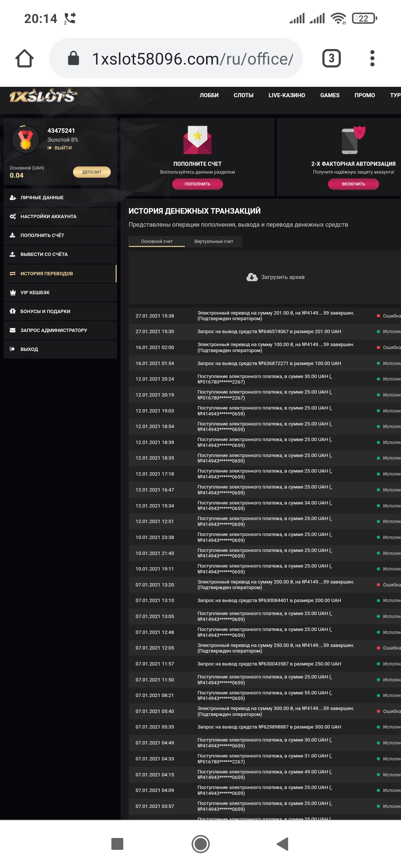
Task: Open LIVE-КАЗИНО menu item
Action: (287, 95)
